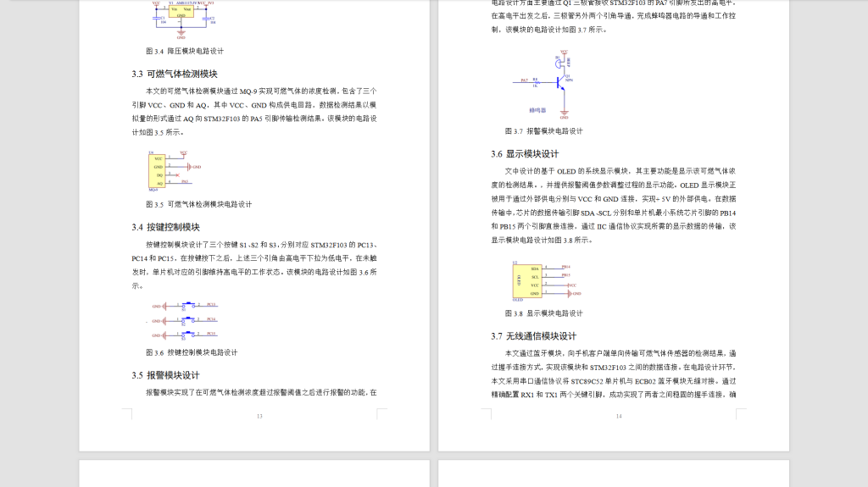Image resolution: width=868 pixels, height=487 pixels.
Task: Select caption "图 3.4 降压模块电路设计"
Action: (185, 51)
